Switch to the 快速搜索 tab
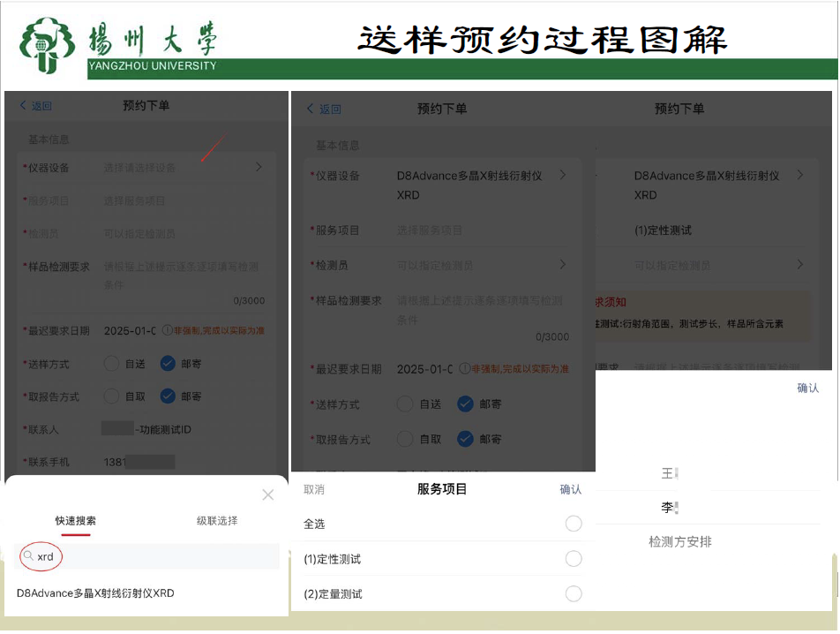This screenshot has width=840, height=634. (x=76, y=521)
